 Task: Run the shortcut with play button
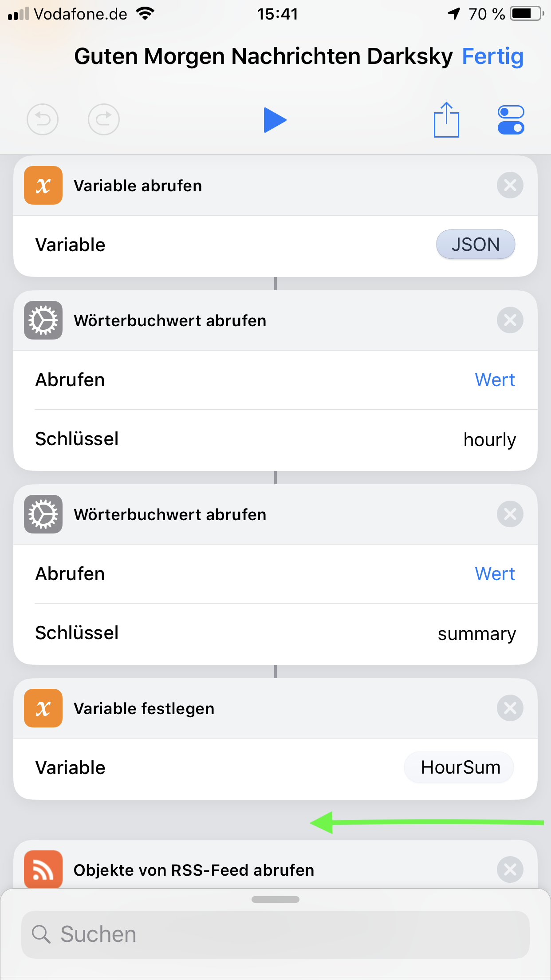tap(275, 120)
